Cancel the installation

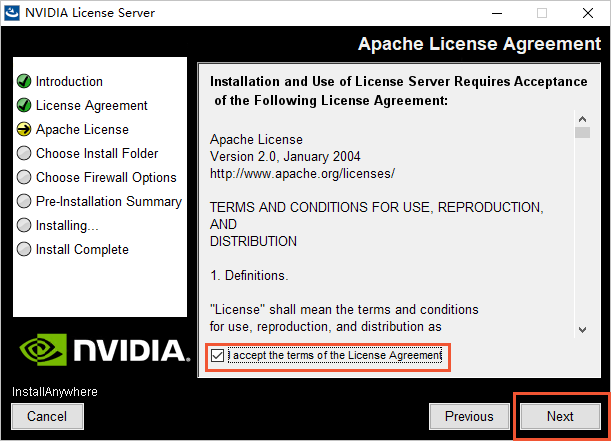pos(47,416)
